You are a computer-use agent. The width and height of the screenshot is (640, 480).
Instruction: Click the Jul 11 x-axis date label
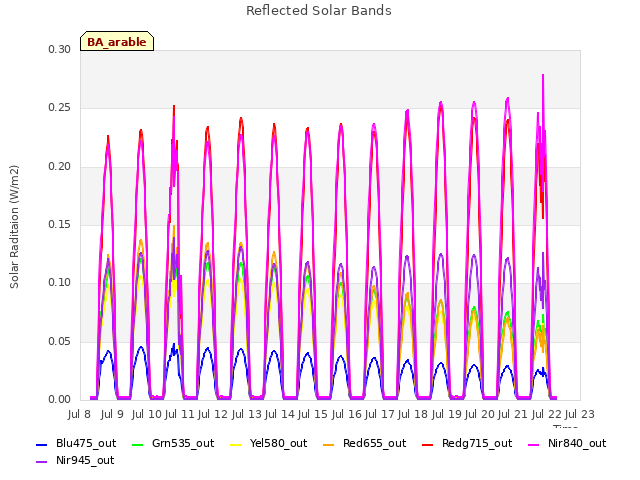point(180,414)
